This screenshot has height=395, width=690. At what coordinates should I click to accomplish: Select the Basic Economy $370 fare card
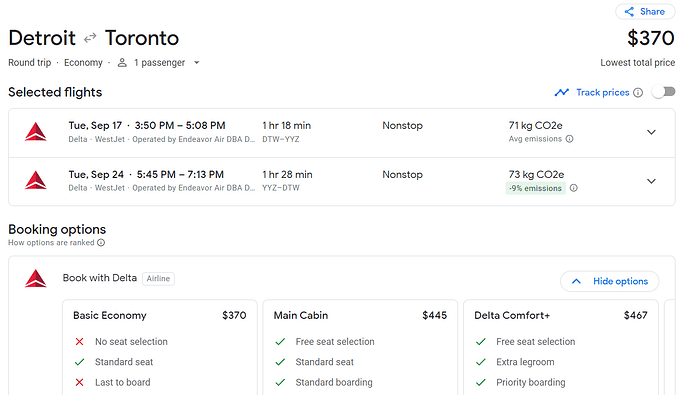point(160,347)
